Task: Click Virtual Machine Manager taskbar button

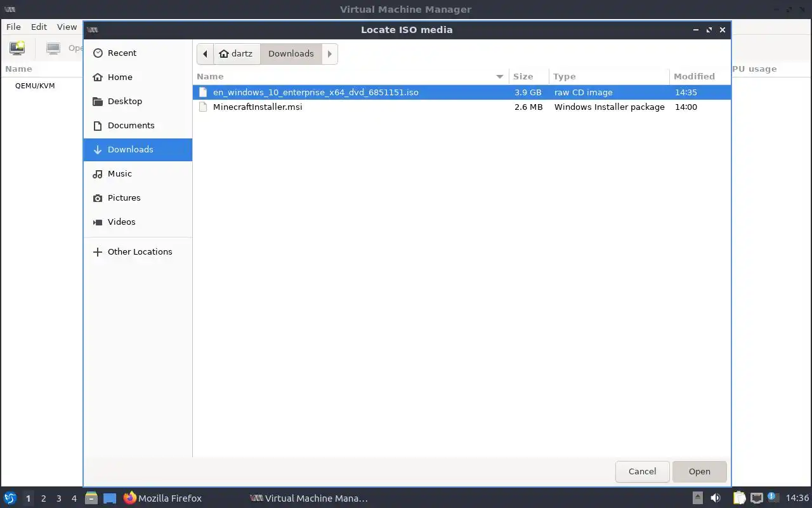Action: click(309, 498)
